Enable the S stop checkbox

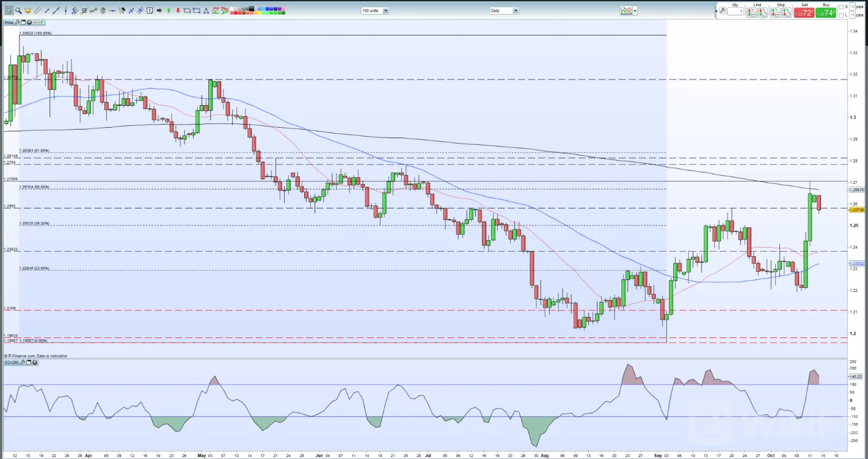[x=842, y=7]
